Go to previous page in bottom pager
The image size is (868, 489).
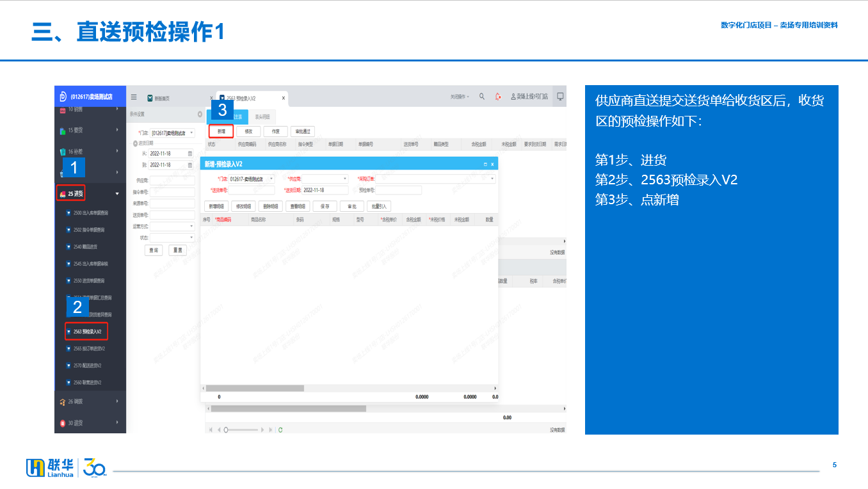[219, 429]
